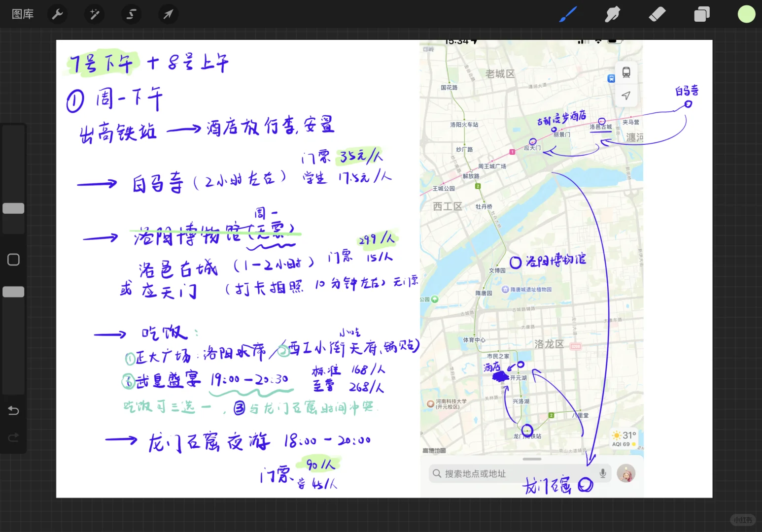Return to Gallery via 图库
The image size is (762, 532).
click(x=22, y=14)
